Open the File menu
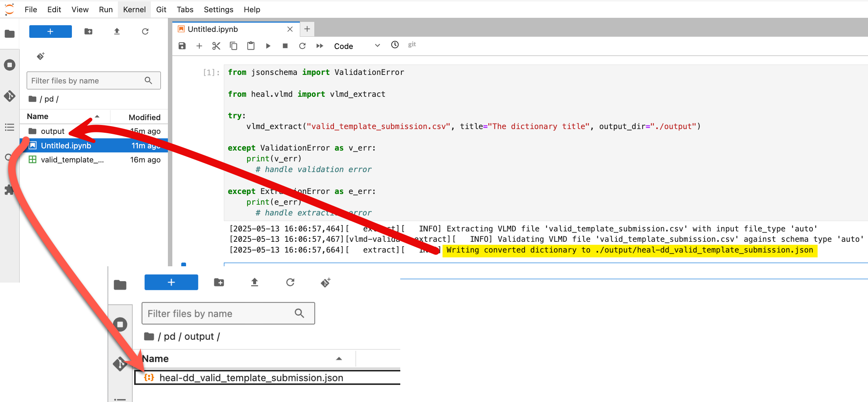Screen dimensions: 868x402 click(x=31, y=10)
